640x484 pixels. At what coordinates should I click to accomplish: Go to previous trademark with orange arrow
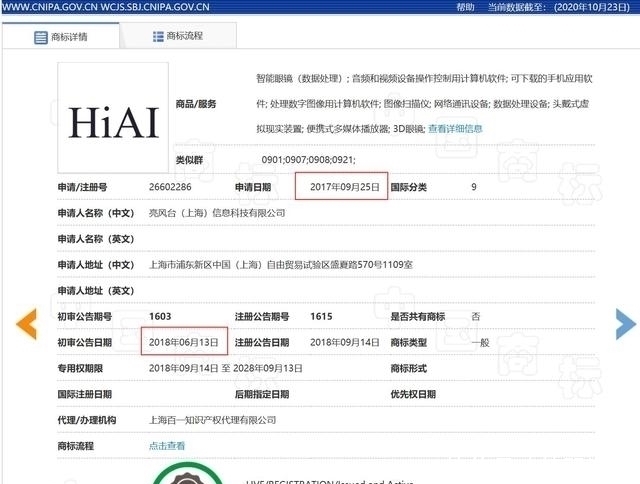[27, 324]
